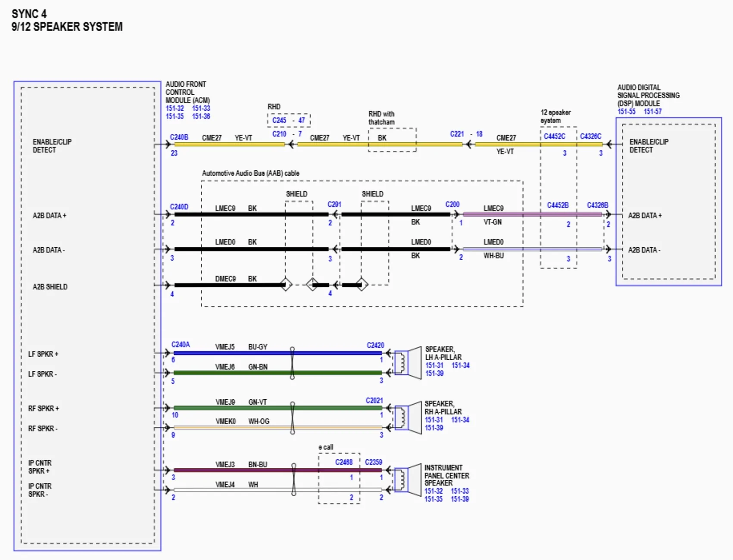The height and width of the screenshot is (560, 733).
Task: Open connector C4452B reference
Action: 558,205
